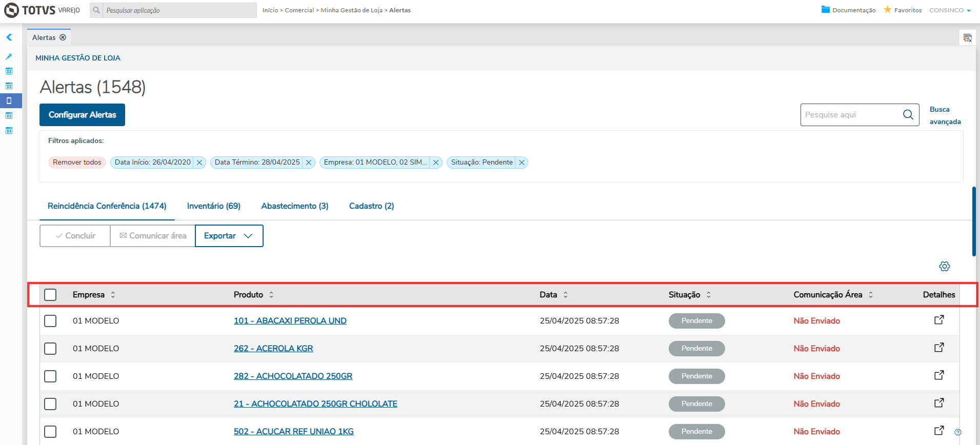980x445 pixels.
Task: Check the row for ACHOCOLATADO 250GR
Action: point(50,376)
